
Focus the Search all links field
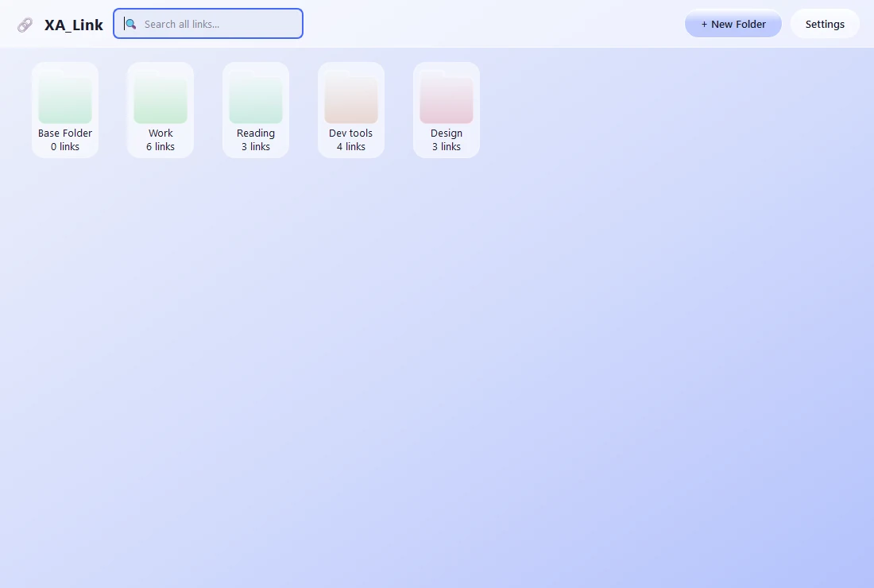point(208,23)
